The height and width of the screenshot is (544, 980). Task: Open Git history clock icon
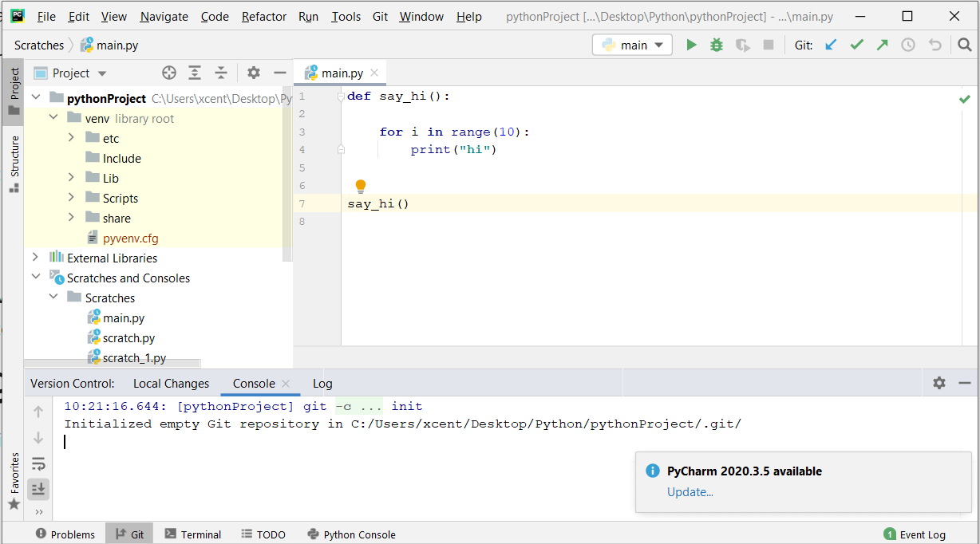908,45
